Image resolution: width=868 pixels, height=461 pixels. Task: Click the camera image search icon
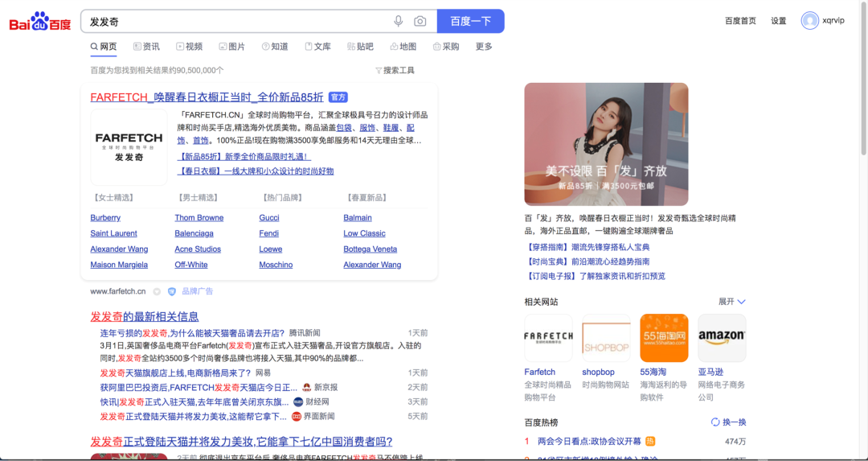420,21
